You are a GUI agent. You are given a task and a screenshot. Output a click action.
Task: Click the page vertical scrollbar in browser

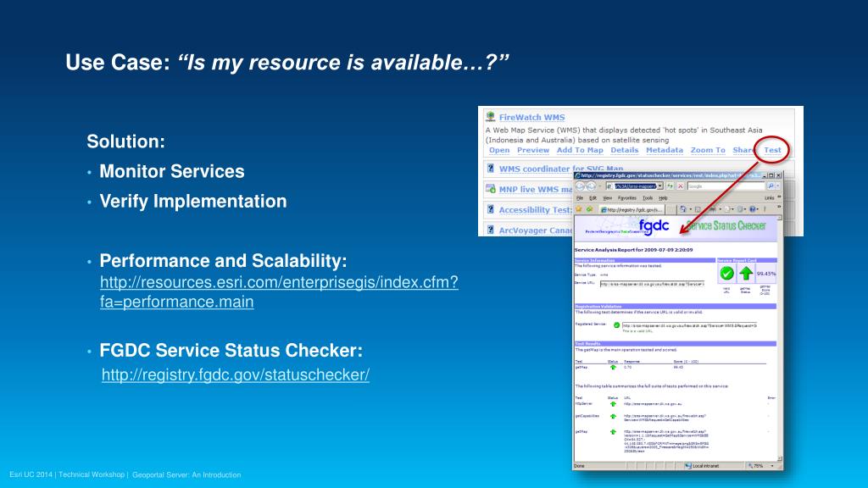pos(780,339)
